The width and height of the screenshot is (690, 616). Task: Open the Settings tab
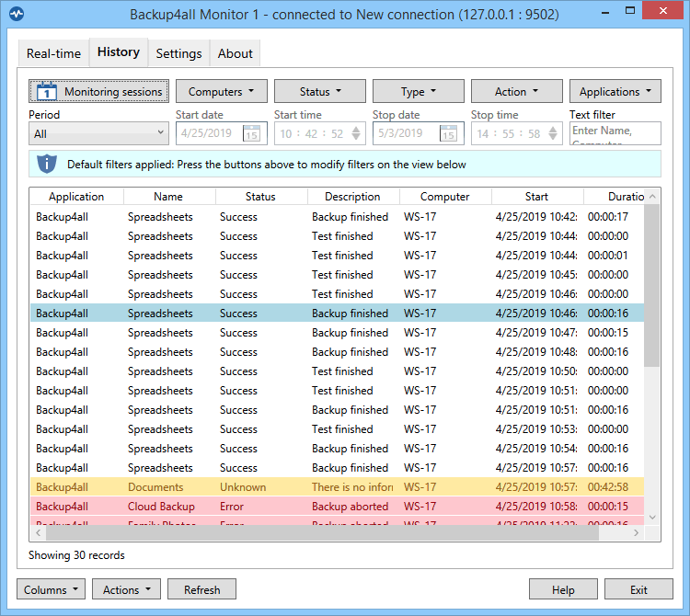[x=178, y=53]
